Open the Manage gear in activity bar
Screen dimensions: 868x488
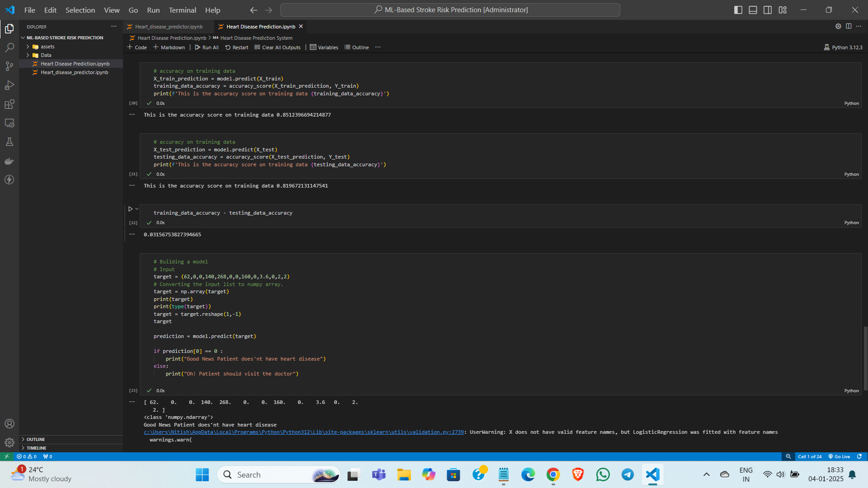9,443
